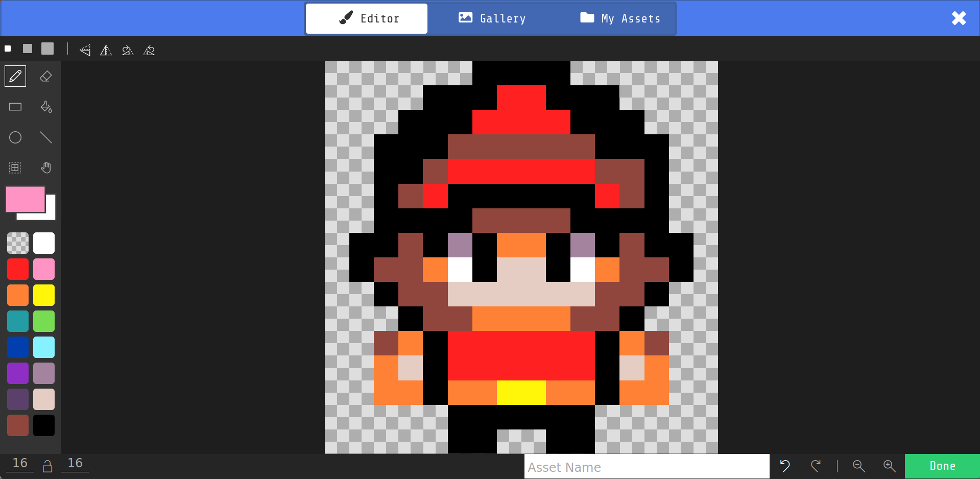980x479 pixels.
Task: Pick the mauve palette swatch
Action: click(x=44, y=373)
